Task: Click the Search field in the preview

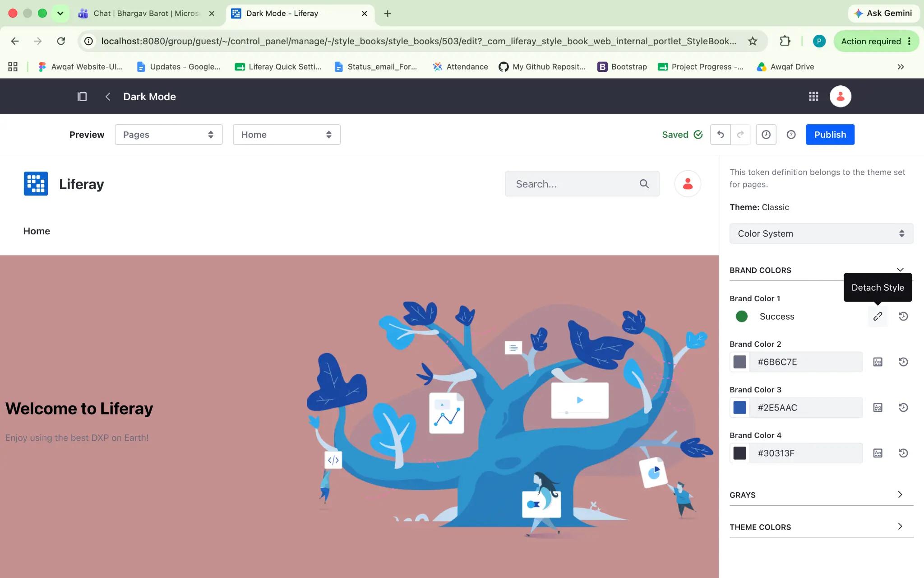Action: click(582, 184)
